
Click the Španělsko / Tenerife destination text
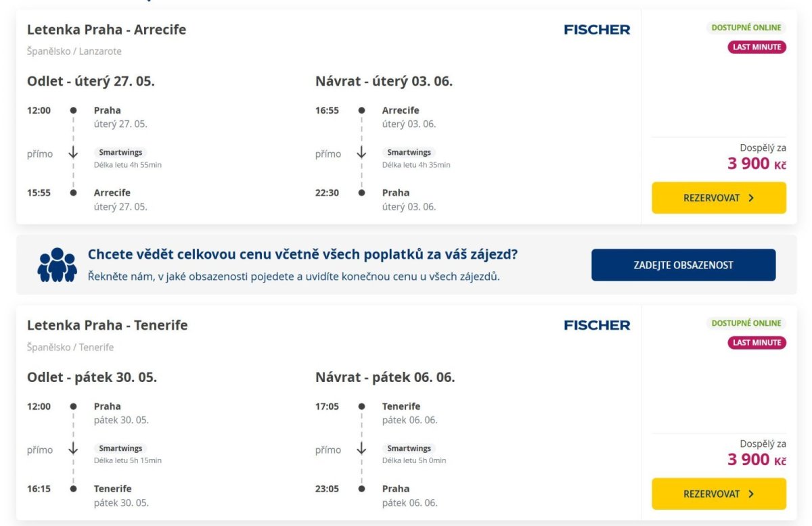[70, 347]
